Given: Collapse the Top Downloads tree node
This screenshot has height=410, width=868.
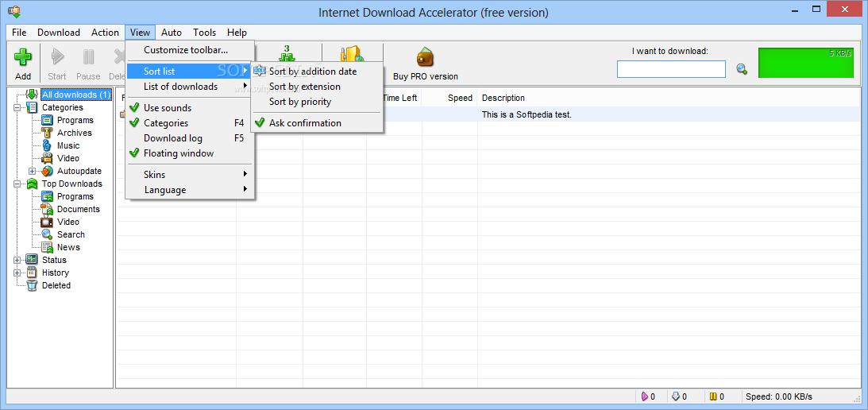Looking at the screenshot, I should [17, 184].
